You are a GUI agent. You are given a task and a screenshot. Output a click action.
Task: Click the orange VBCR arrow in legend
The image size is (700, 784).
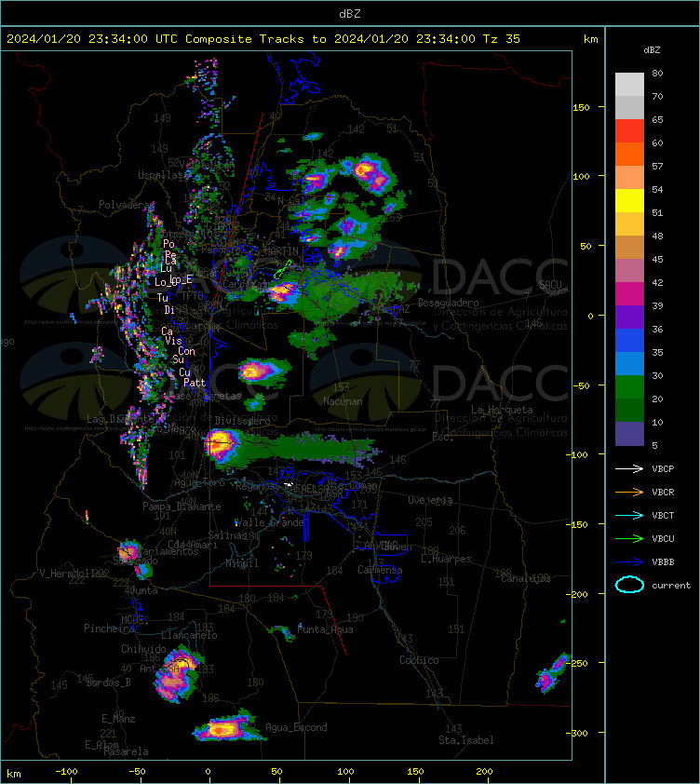pyautogui.click(x=629, y=492)
